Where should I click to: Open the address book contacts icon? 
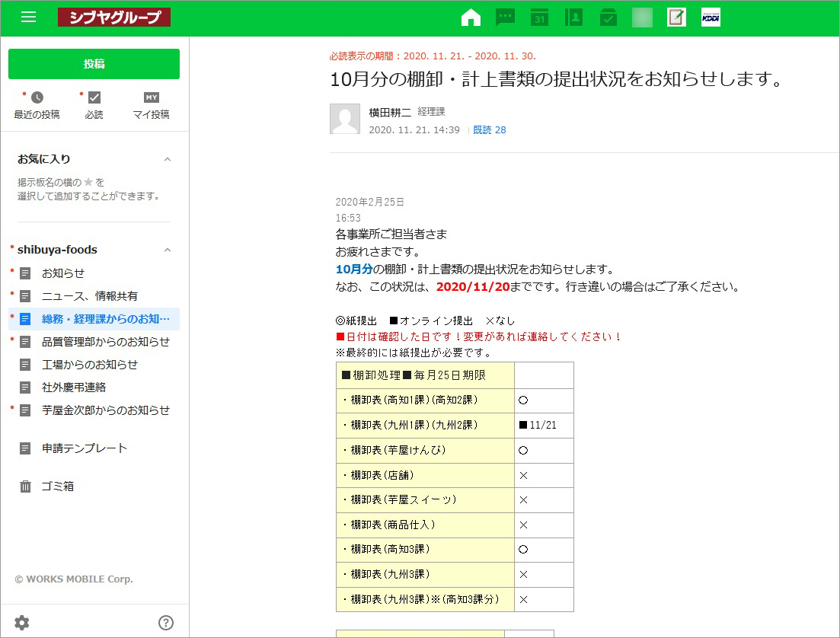[573, 18]
